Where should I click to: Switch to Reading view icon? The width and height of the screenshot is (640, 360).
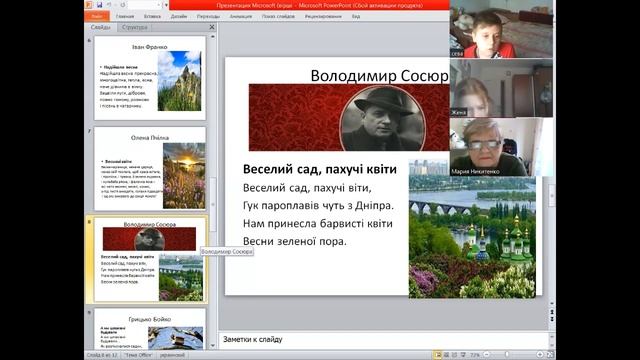tap(454, 355)
